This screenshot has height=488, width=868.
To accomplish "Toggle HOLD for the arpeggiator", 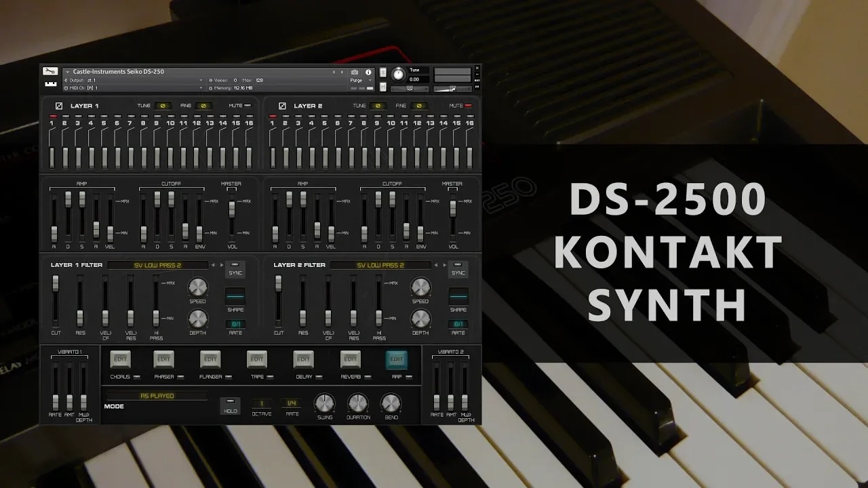I will point(231,405).
